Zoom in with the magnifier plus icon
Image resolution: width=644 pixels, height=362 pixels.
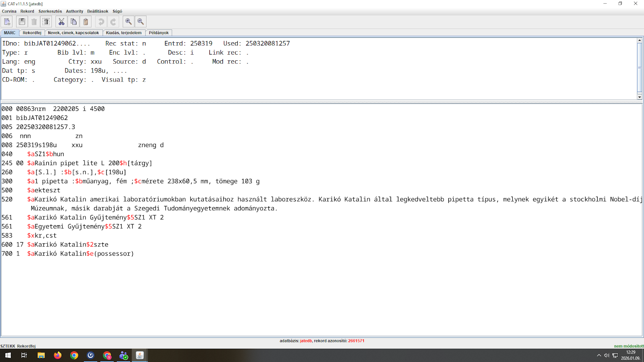[128, 22]
